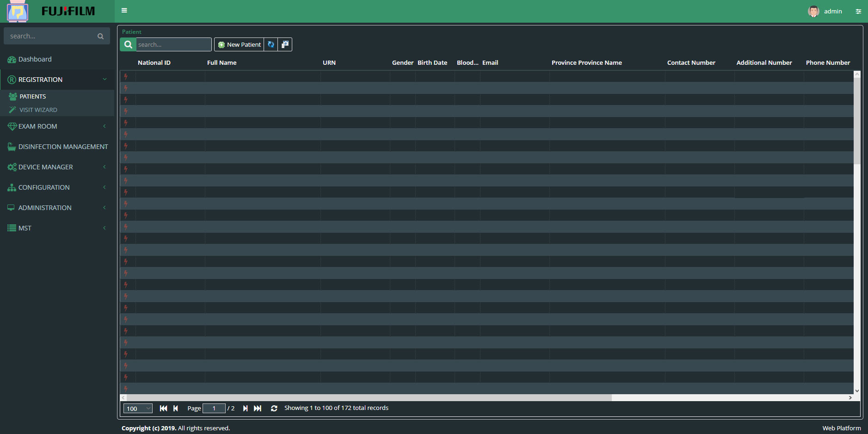Go to the next page of records

[245, 408]
